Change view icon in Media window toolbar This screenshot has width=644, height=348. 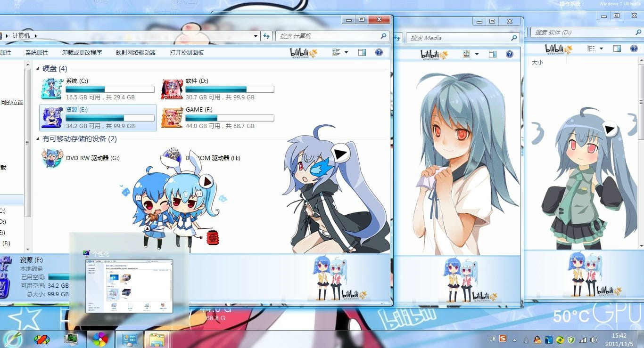pos(467,54)
